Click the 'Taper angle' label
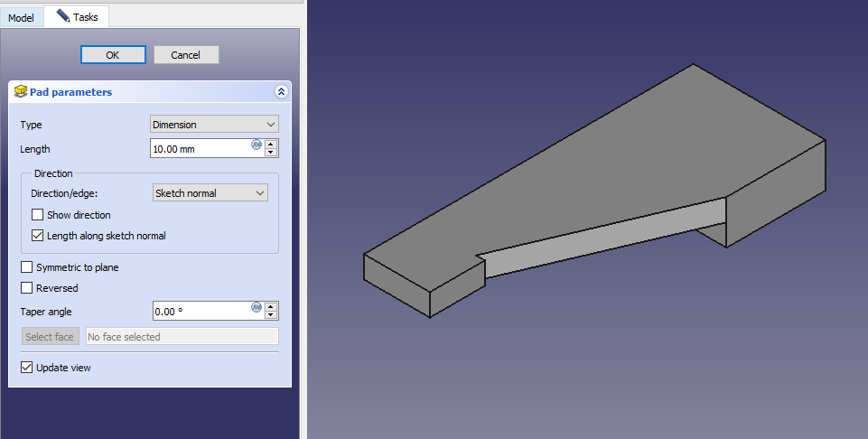The image size is (868, 439). tap(46, 312)
